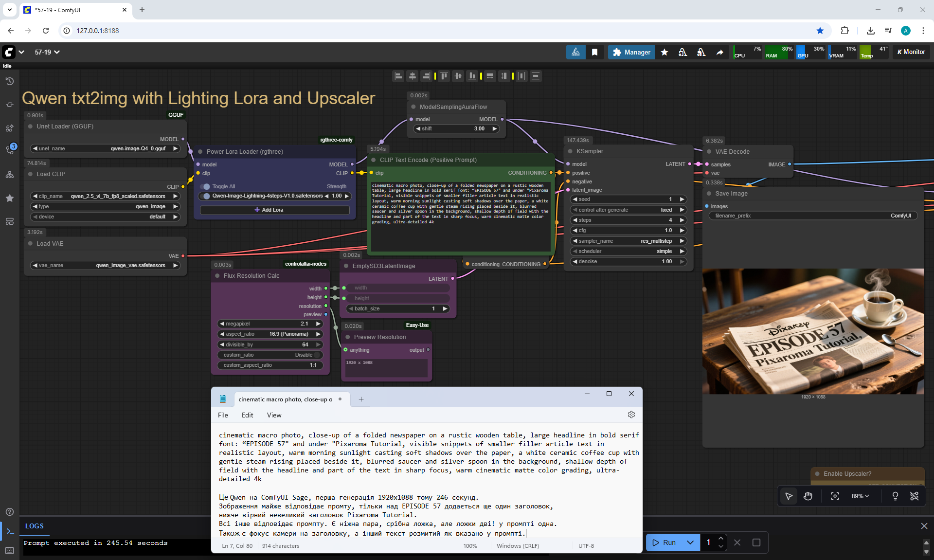Open the help question mark icon in sidebar
This screenshot has height=560, width=934.
coord(9,512)
